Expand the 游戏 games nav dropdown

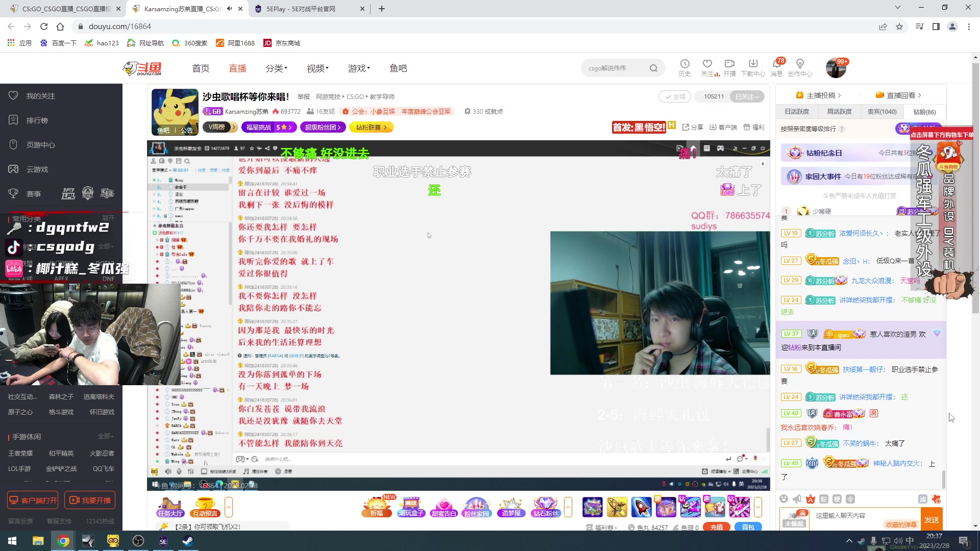coord(359,68)
